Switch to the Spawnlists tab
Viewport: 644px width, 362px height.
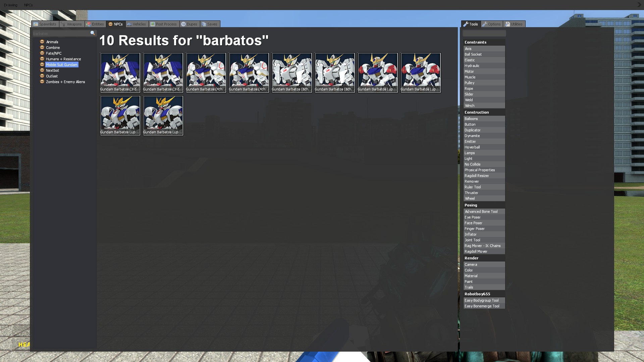click(45, 24)
